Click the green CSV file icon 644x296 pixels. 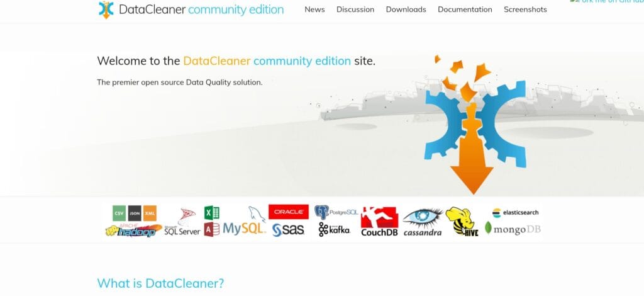coord(119,213)
